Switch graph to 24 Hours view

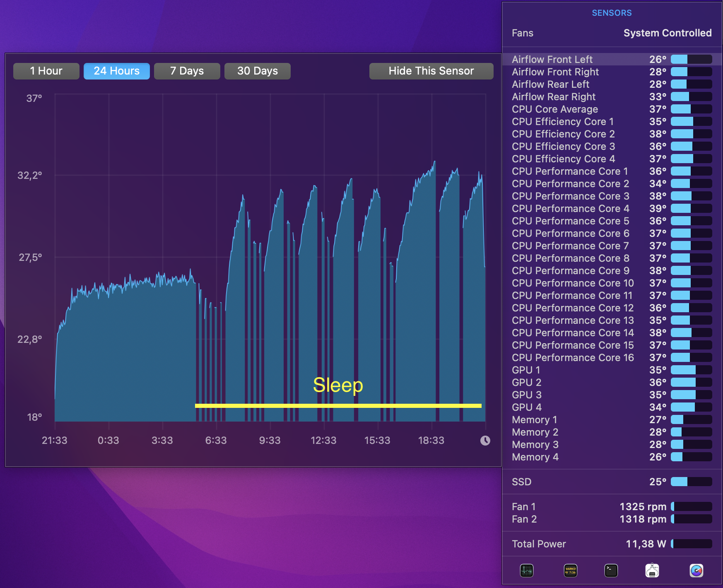click(x=116, y=71)
